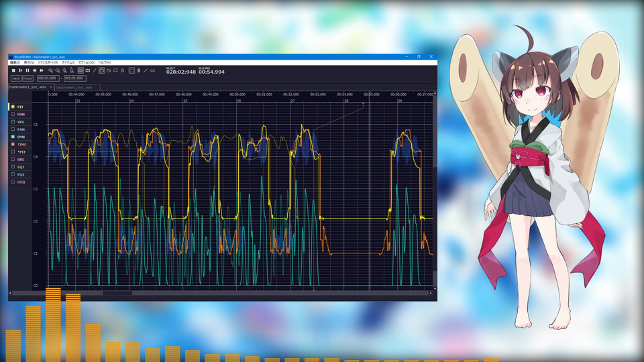
Task: Toggle the FRM parameter checkbox
Action: (x=13, y=114)
